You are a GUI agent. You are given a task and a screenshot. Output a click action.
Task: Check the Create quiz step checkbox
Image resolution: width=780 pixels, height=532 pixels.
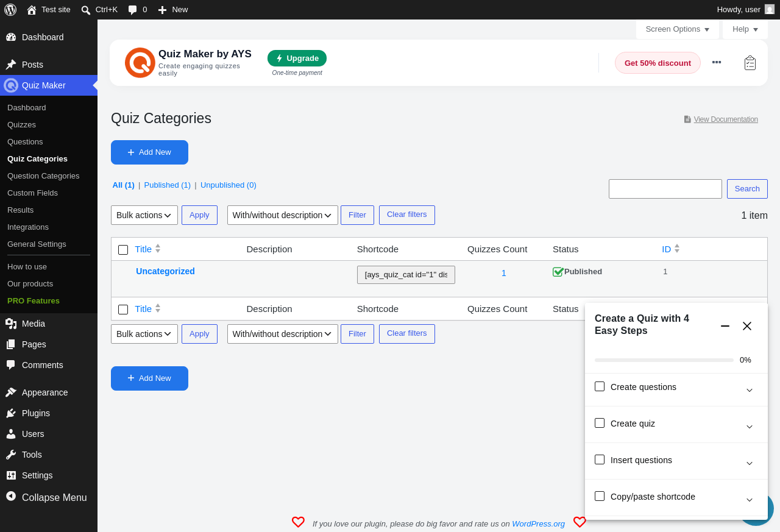point(600,423)
